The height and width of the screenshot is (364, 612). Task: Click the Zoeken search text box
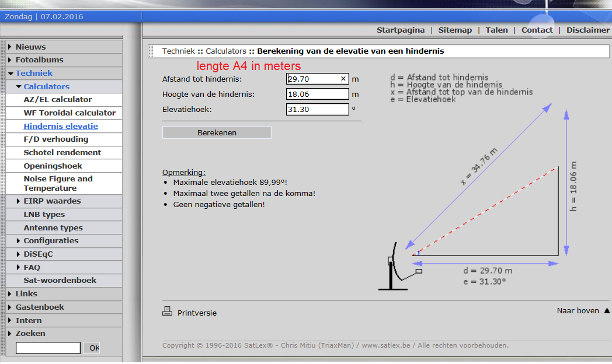pyautogui.click(x=48, y=348)
